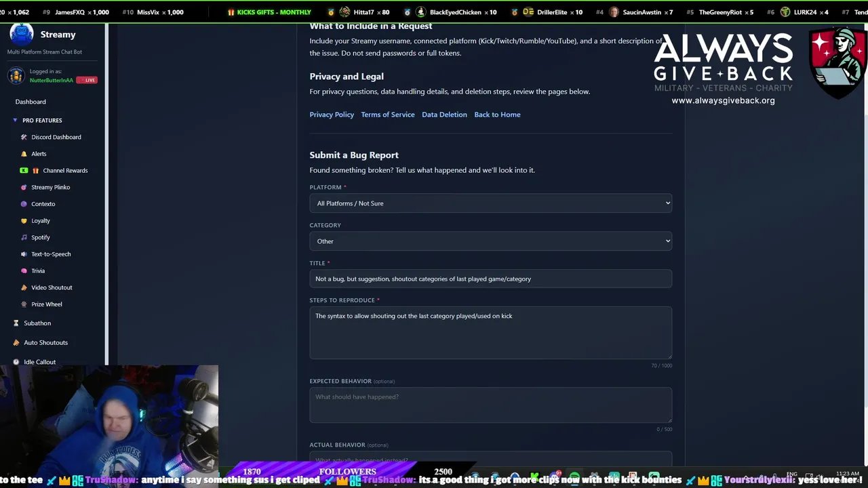Open Discord Dashboard via its tools icon
This screenshot has width=868, height=488.
coord(24,137)
